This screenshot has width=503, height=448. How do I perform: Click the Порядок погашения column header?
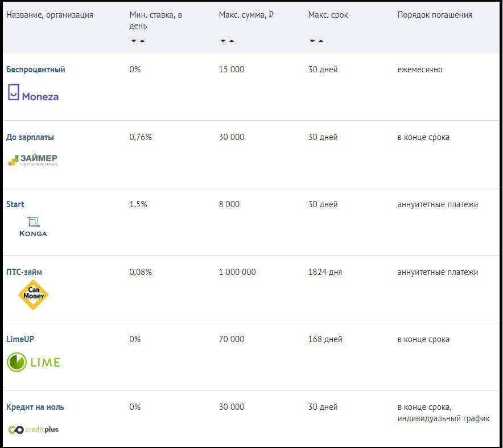[434, 15]
